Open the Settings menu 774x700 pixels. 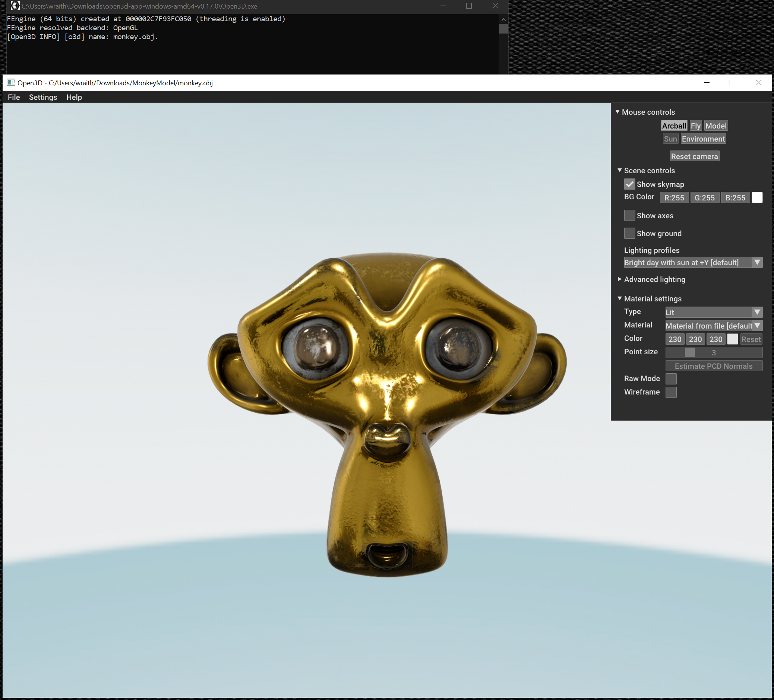click(43, 97)
